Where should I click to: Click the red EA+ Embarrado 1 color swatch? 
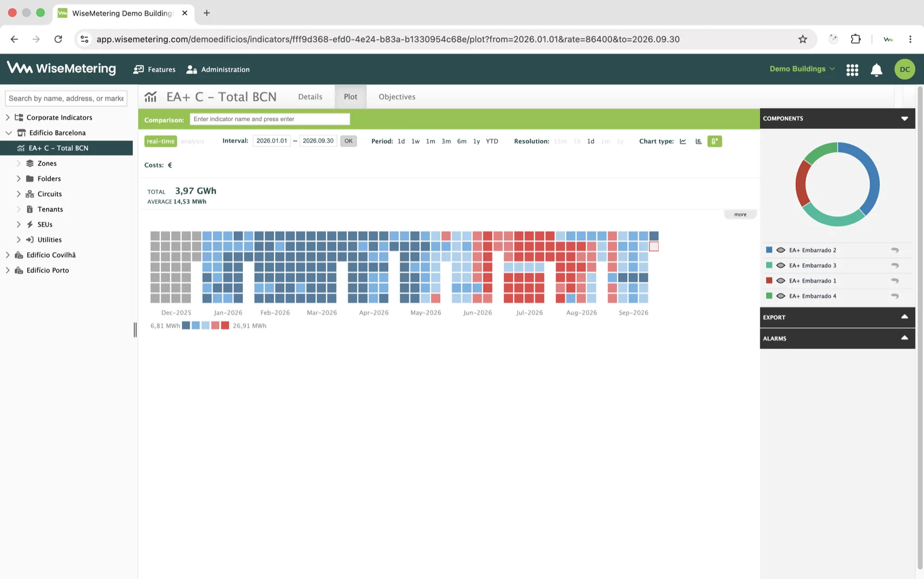click(x=769, y=281)
